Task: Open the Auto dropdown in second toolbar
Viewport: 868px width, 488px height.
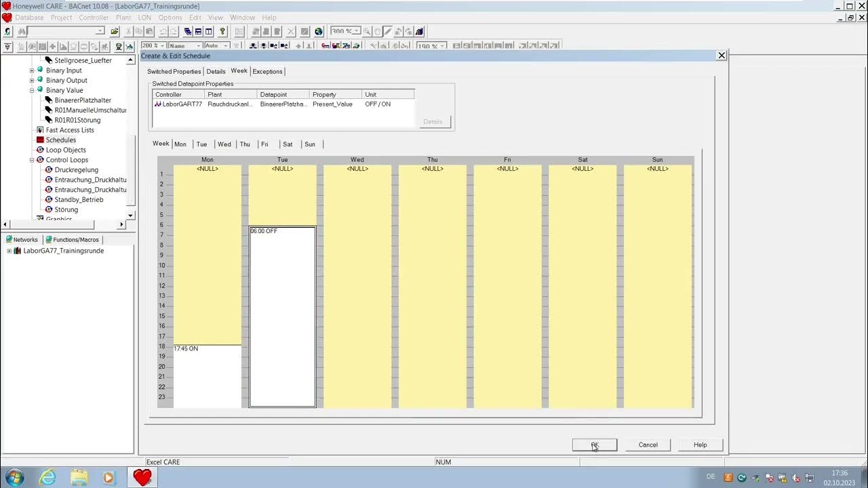Action: 226,46
